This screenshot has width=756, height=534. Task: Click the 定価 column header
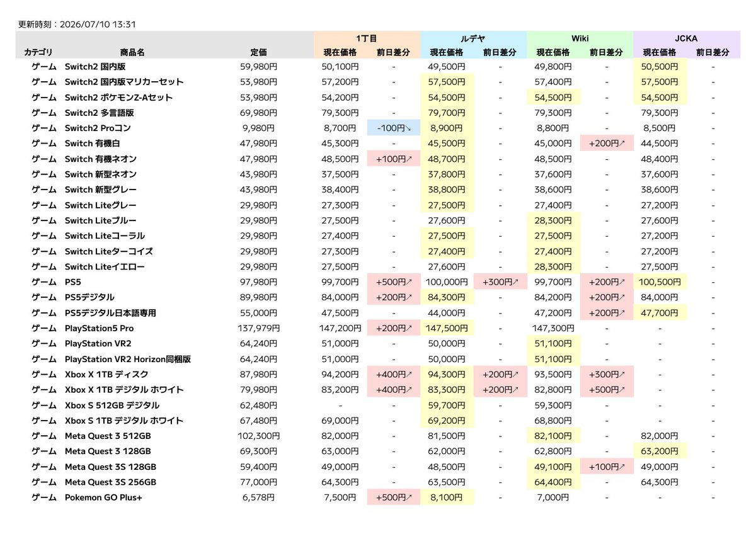(258, 52)
